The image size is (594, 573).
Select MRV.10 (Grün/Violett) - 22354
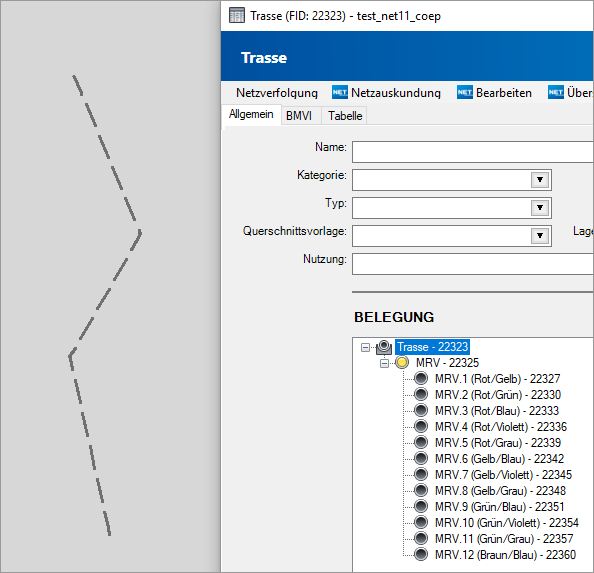point(506,523)
